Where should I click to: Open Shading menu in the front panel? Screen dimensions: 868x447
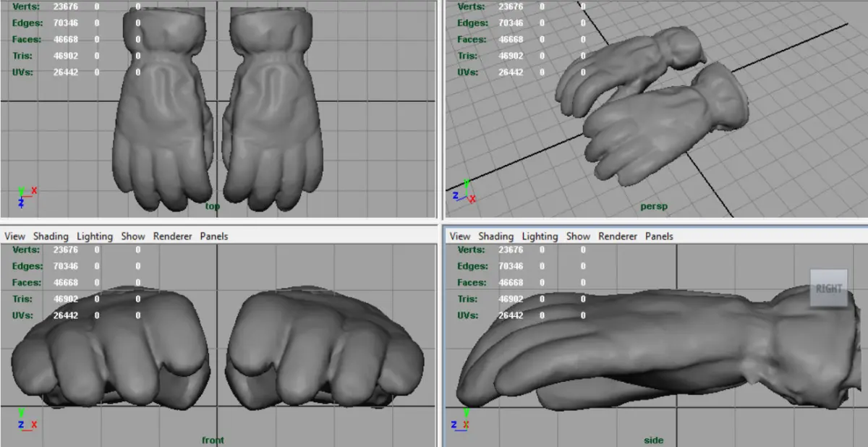(51, 237)
